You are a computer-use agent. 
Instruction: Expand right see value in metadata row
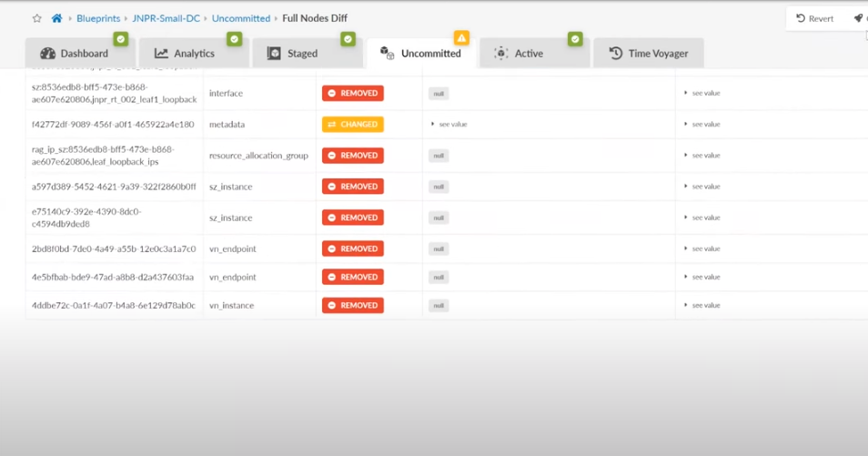click(702, 124)
